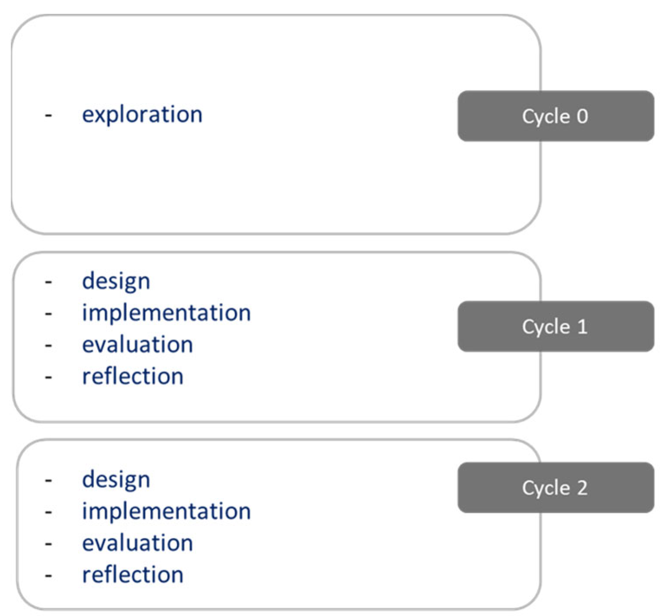The height and width of the screenshot is (616, 672).
Task: Click the Cycle 0 label button
Action: pyautogui.click(x=556, y=116)
